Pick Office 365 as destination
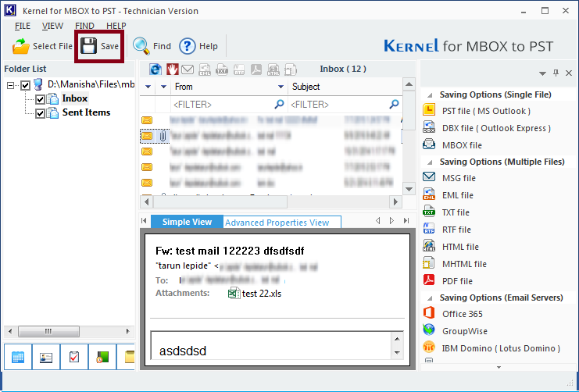Screen dimensions: 579x392 462,314
